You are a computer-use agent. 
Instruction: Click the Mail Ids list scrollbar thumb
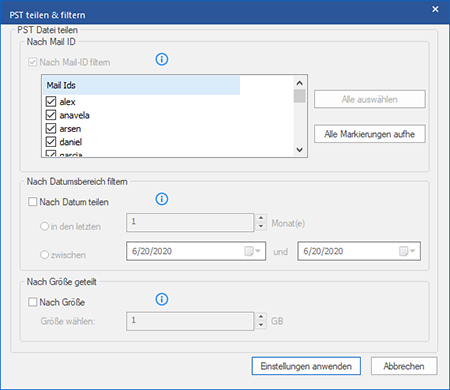pos(299,96)
